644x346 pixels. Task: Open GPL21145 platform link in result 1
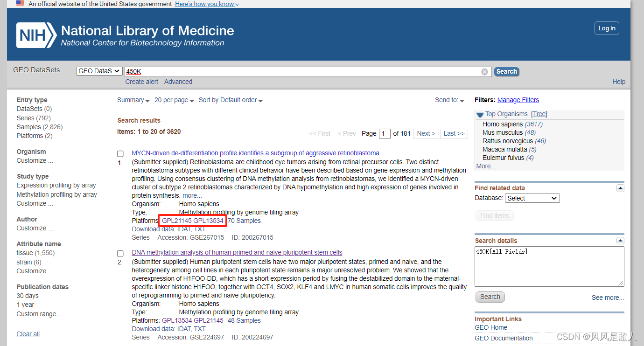tap(176, 221)
